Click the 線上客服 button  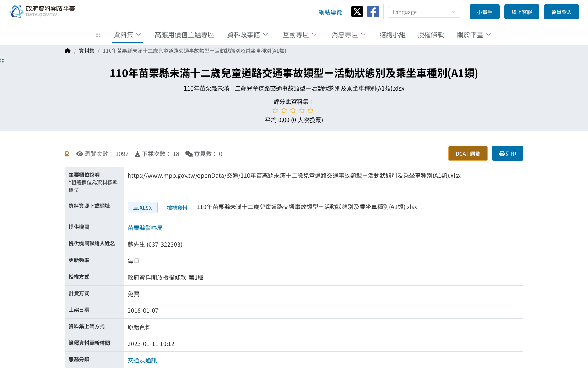click(522, 12)
